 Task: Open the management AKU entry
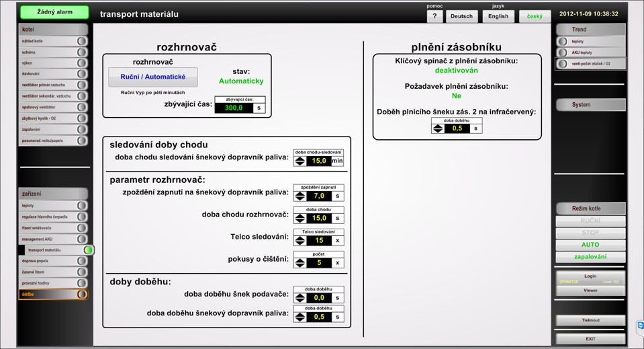[x=53, y=239]
